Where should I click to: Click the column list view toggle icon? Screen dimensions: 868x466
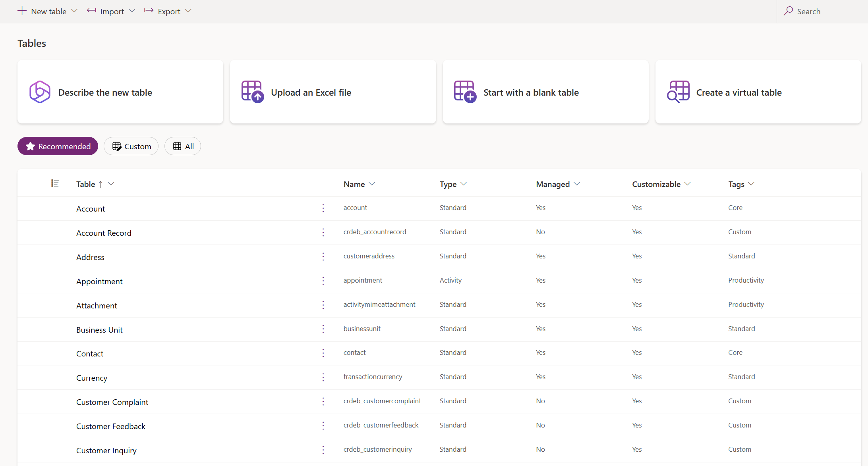55,184
